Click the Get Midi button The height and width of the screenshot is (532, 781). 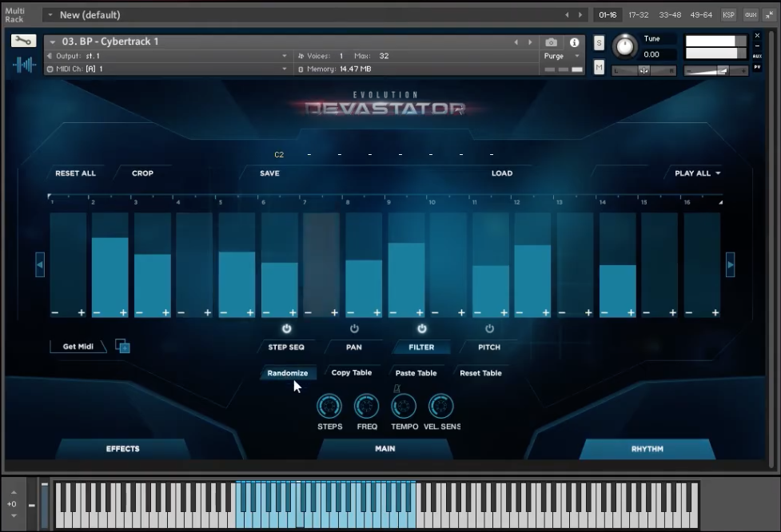tap(78, 347)
